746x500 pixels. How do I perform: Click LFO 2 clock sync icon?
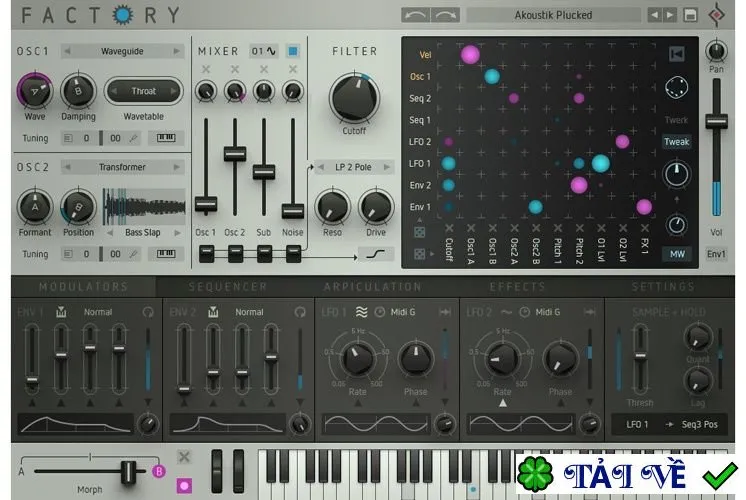click(x=524, y=312)
